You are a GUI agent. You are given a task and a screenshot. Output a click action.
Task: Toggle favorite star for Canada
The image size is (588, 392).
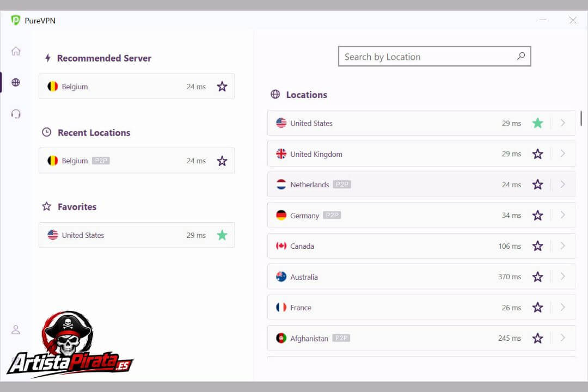pyautogui.click(x=538, y=246)
